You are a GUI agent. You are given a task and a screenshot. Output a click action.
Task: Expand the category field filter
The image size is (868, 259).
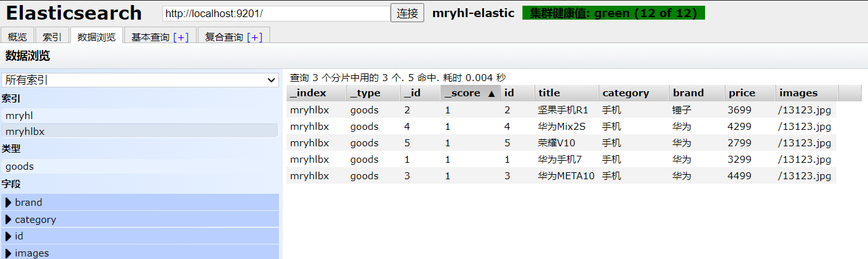tap(139, 220)
